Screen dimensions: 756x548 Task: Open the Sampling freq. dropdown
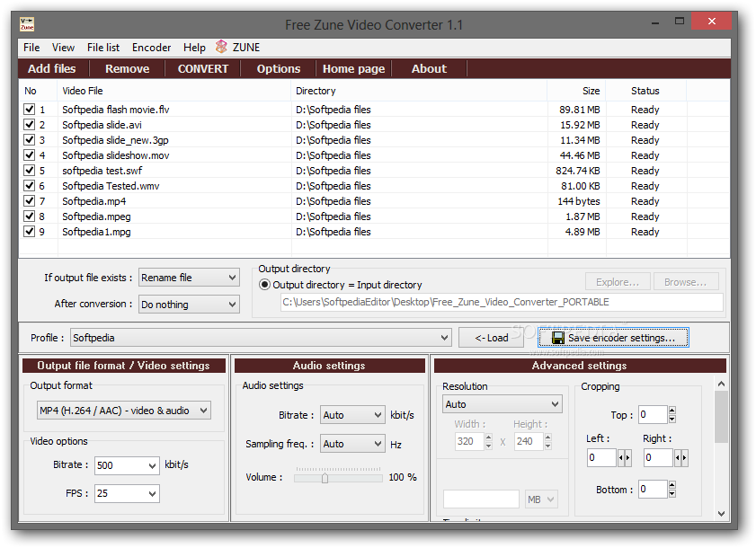click(x=352, y=444)
